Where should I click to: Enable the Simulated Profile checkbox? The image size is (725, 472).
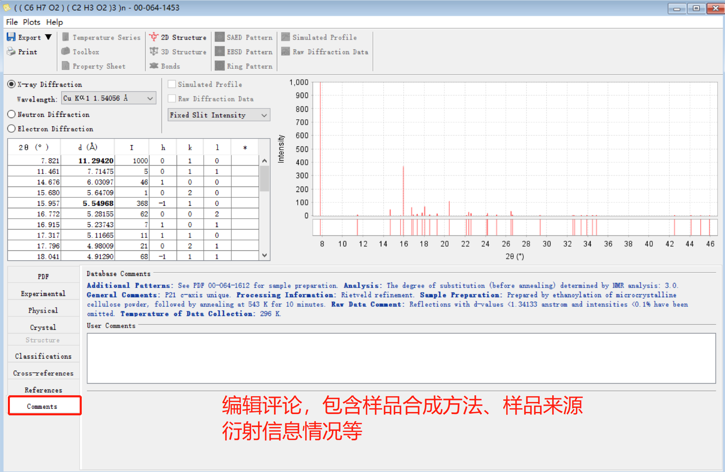click(x=172, y=85)
